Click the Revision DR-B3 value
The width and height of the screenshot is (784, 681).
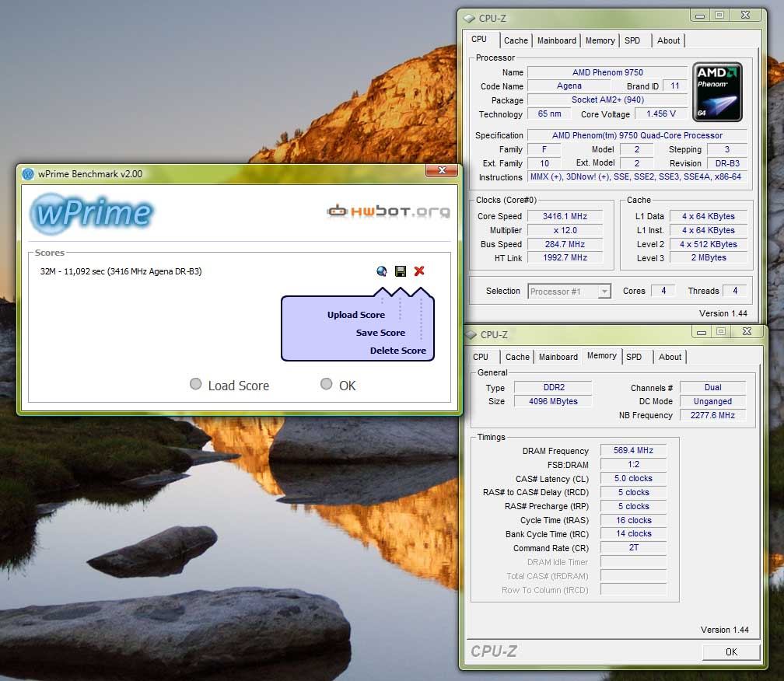727,163
